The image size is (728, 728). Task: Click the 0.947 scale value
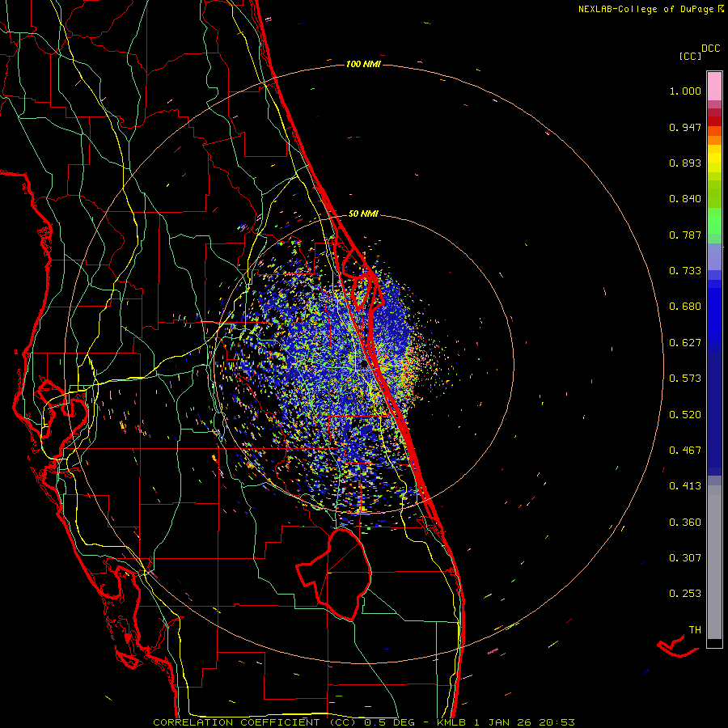(x=685, y=127)
